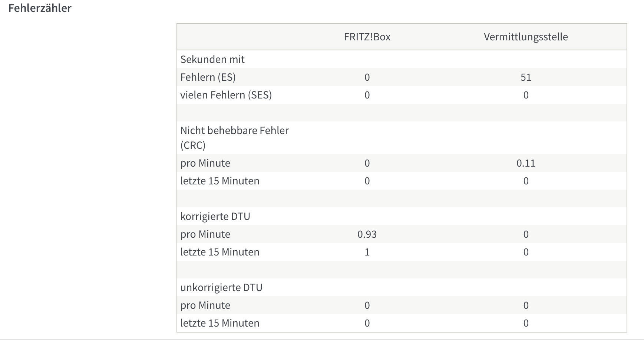Select the FRITZ!Box column header
The height and width of the screenshot is (344, 644).
point(367,37)
